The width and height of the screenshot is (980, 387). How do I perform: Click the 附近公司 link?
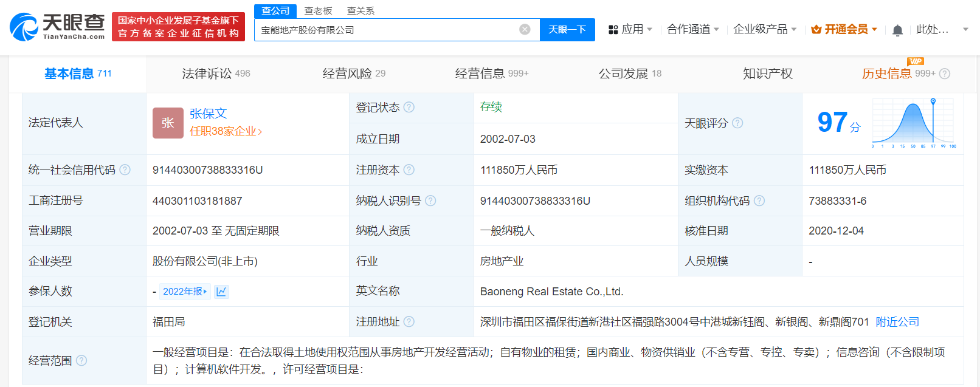[897, 322]
